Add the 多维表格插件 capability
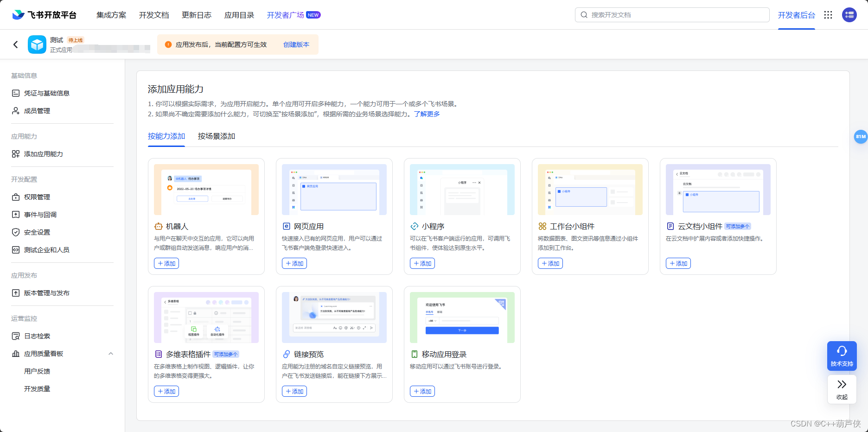This screenshot has width=868, height=432. (x=166, y=391)
